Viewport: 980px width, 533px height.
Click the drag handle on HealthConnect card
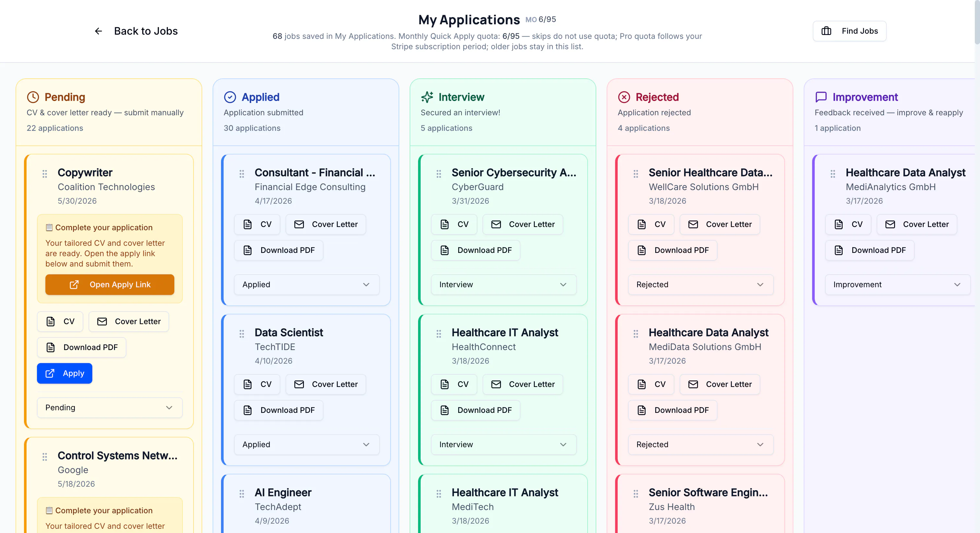coord(439,334)
